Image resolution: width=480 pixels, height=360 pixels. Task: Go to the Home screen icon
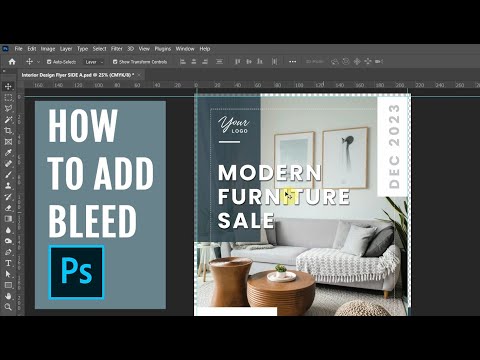click(12, 62)
